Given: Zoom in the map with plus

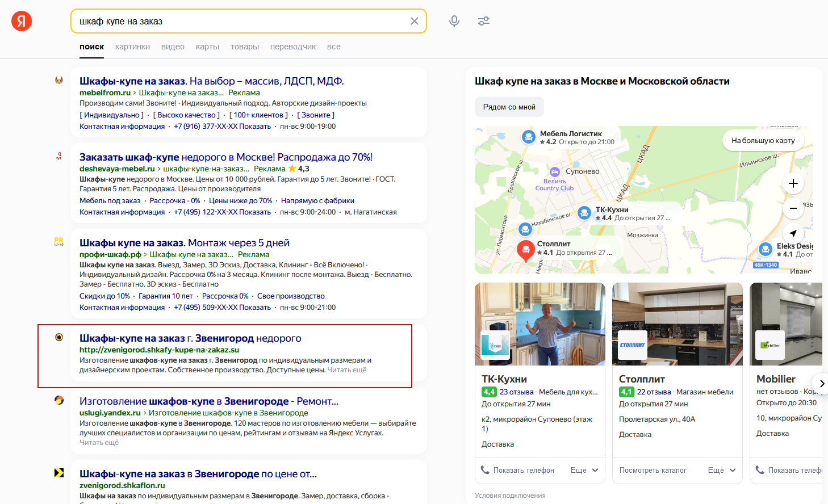Looking at the screenshot, I should [x=793, y=183].
